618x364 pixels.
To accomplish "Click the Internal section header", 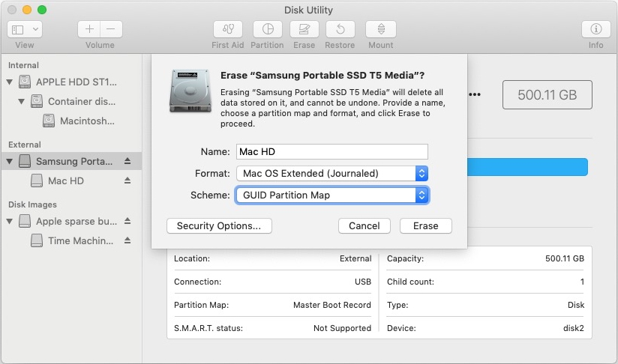I will click(x=24, y=65).
